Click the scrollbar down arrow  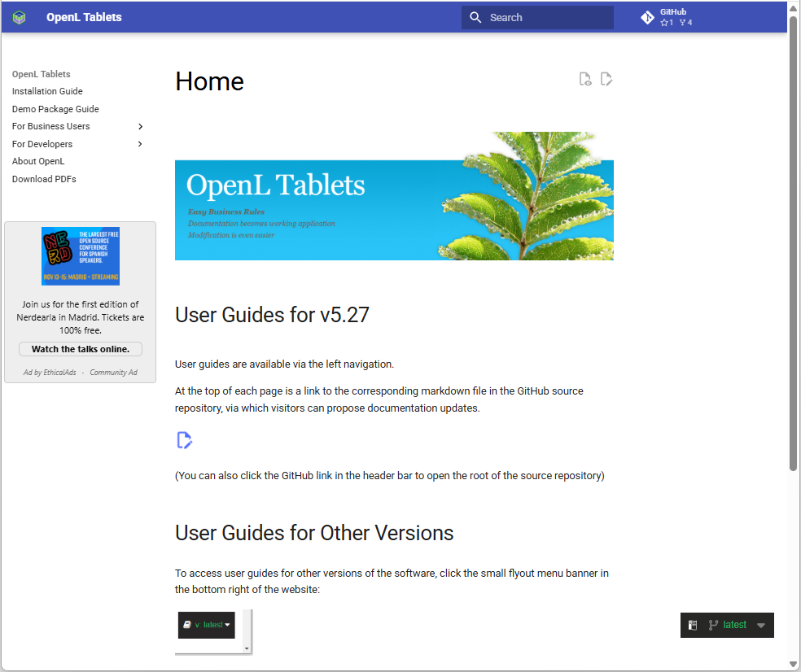793,664
